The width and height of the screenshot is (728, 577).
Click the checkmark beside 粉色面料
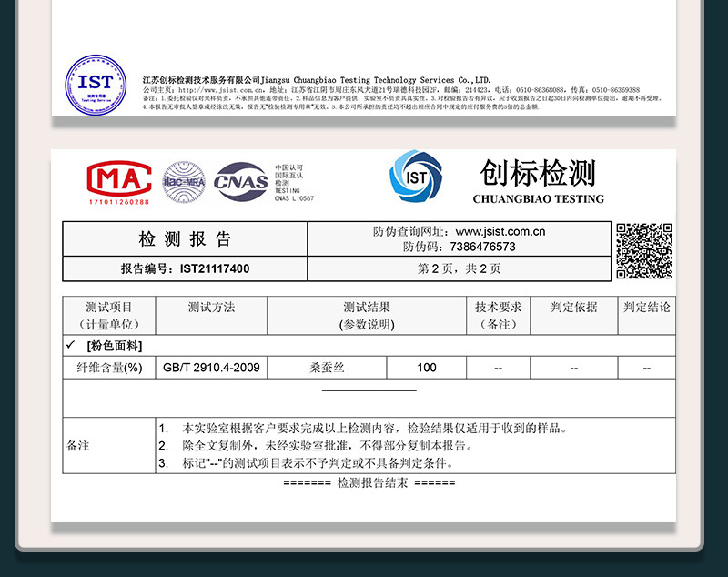(70, 345)
